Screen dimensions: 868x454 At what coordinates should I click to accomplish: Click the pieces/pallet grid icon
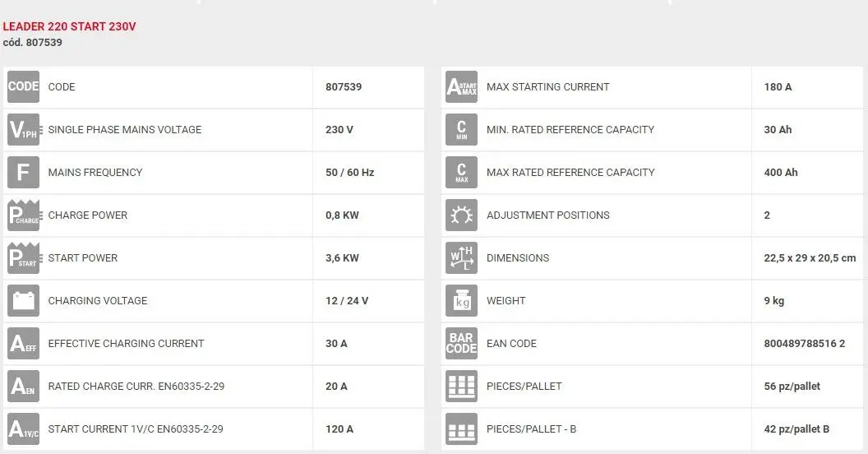click(x=461, y=386)
